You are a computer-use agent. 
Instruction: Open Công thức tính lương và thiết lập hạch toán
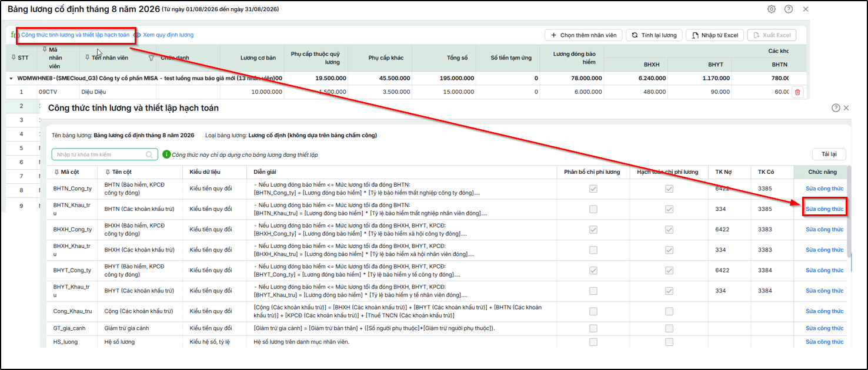[75, 35]
